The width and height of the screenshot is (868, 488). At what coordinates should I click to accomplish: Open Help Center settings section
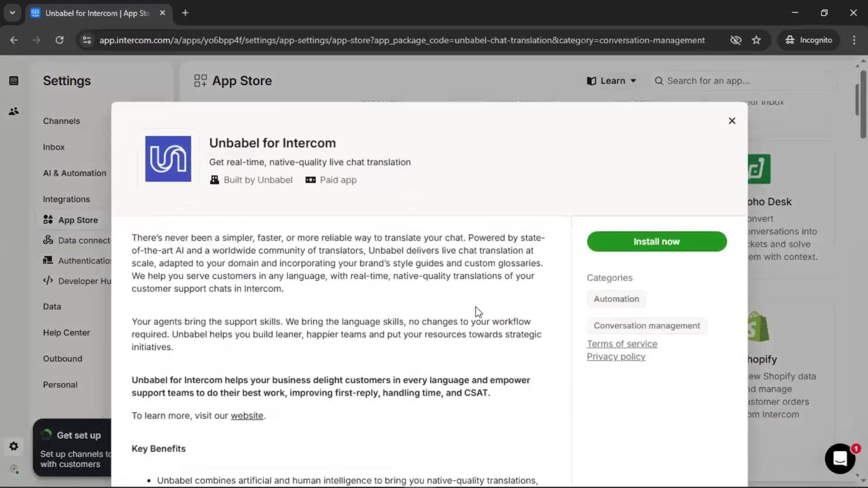[66, 333]
